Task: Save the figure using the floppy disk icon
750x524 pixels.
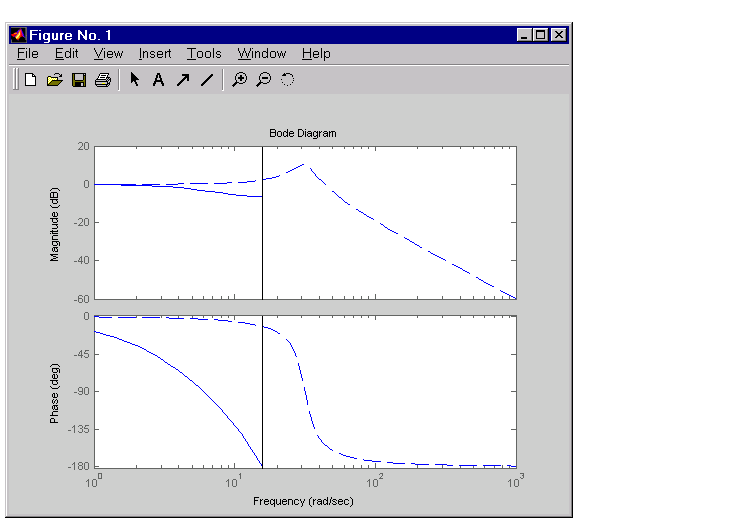Action: pos(79,80)
